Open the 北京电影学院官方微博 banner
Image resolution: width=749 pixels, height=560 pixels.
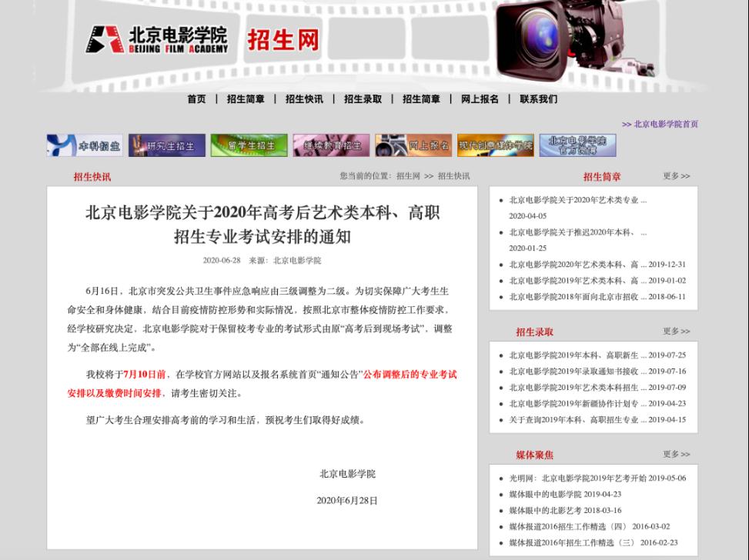pyautogui.click(x=577, y=145)
